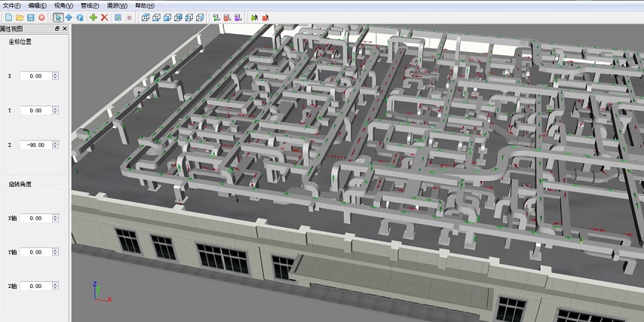Click the green plus add icon
644x322 pixels.
click(x=93, y=17)
